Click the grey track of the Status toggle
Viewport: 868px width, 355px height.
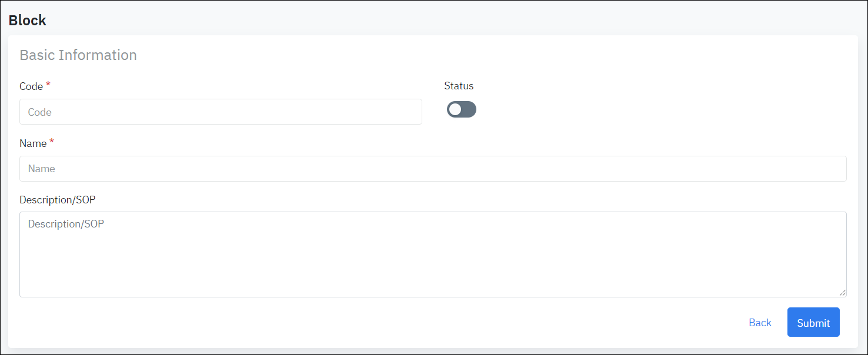469,109
